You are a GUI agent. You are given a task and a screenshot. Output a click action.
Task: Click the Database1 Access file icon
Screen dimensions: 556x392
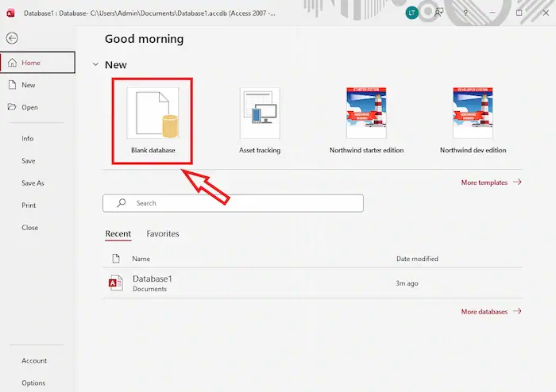116,283
